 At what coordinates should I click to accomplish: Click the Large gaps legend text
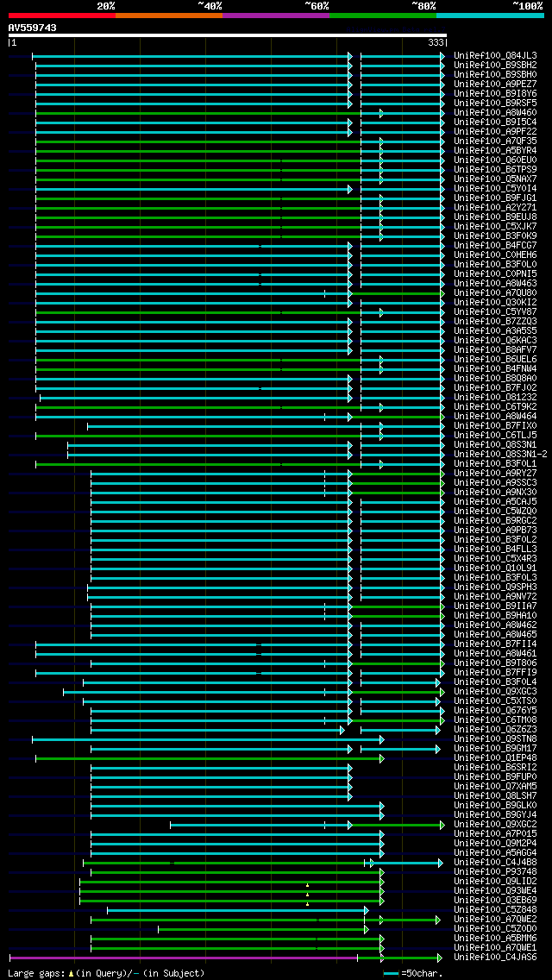click(106, 973)
